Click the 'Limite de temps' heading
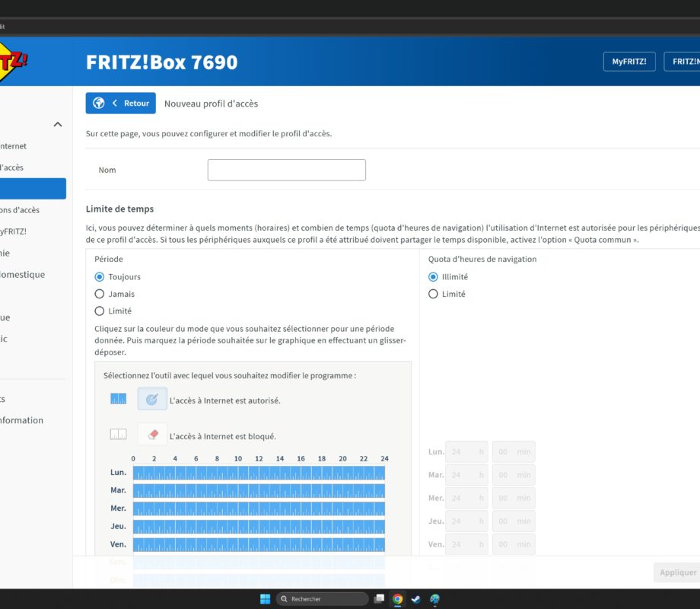Screen dimensions: 700x609 point(119,209)
